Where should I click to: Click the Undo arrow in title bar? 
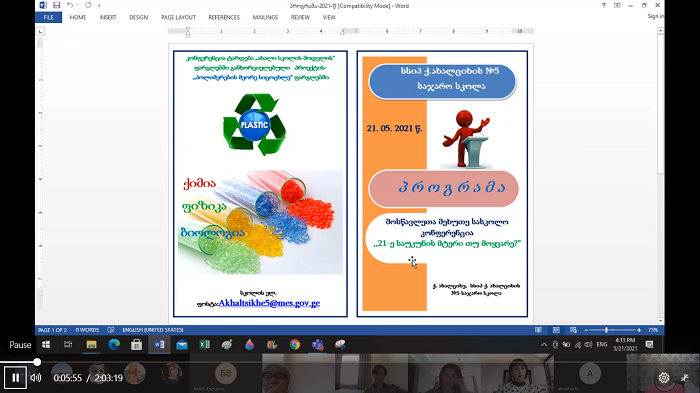(70, 5)
